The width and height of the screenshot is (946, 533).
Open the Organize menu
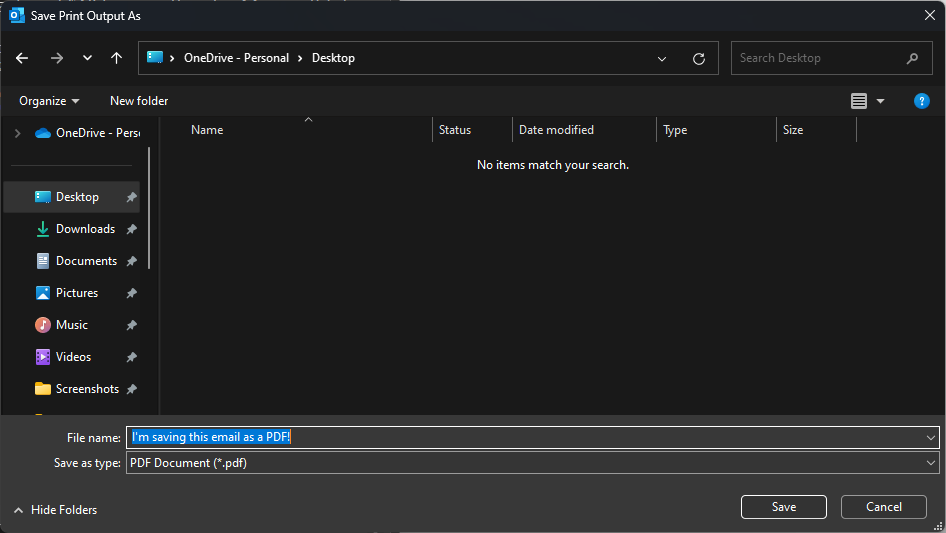coord(49,101)
